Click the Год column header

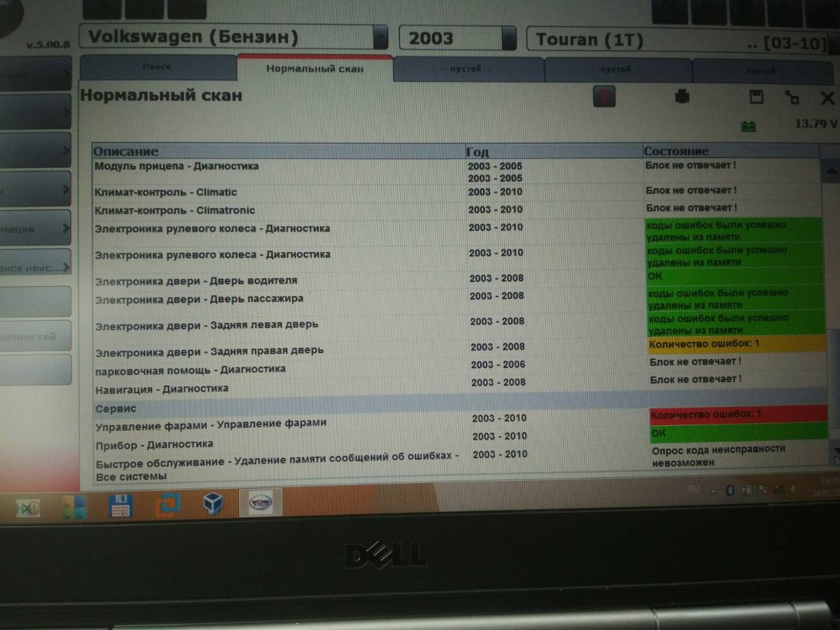[x=553, y=151]
